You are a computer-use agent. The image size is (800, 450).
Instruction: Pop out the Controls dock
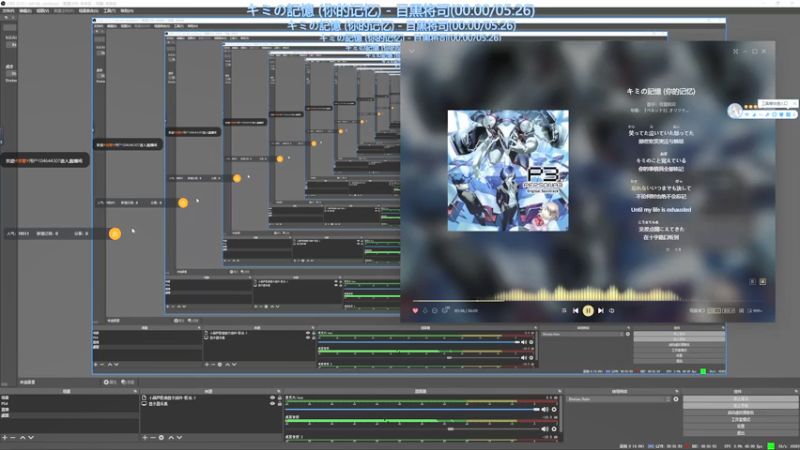click(796, 391)
